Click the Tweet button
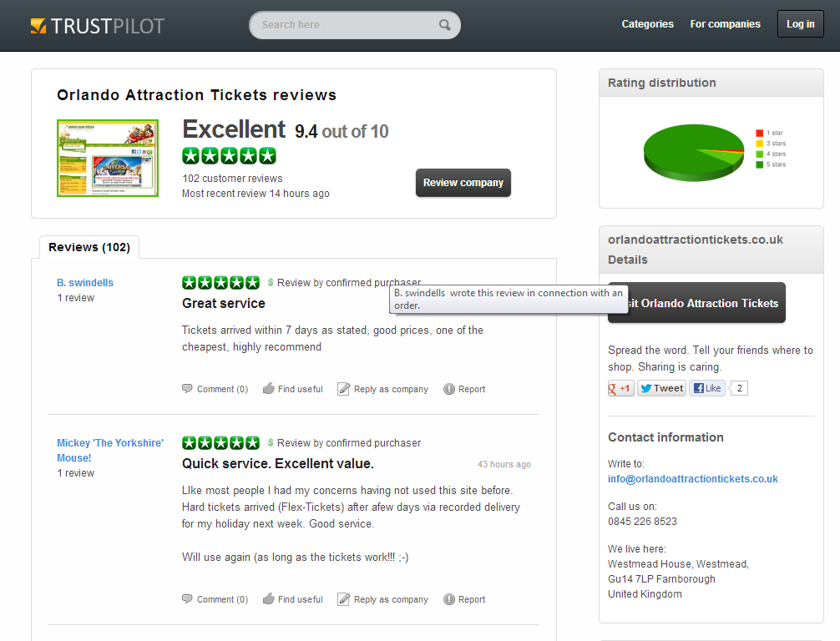The image size is (840, 641). pyautogui.click(x=661, y=388)
